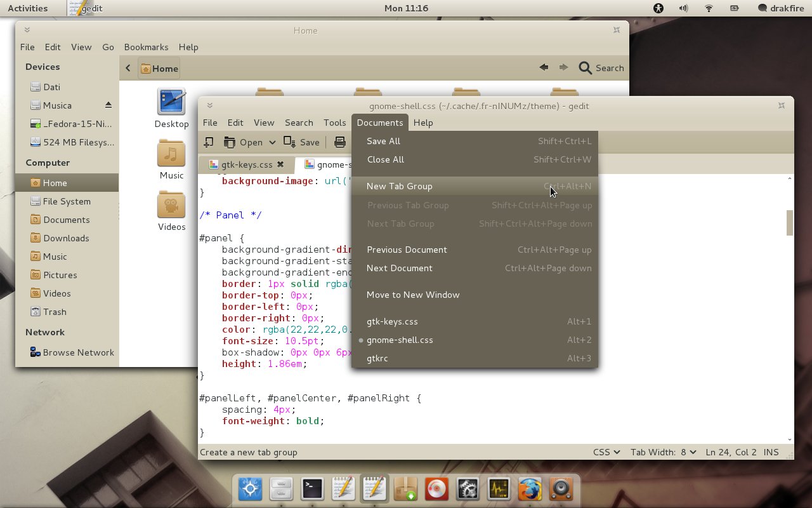Open the gedit File menu
The width and height of the screenshot is (812, 508).
pyautogui.click(x=210, y=123)
